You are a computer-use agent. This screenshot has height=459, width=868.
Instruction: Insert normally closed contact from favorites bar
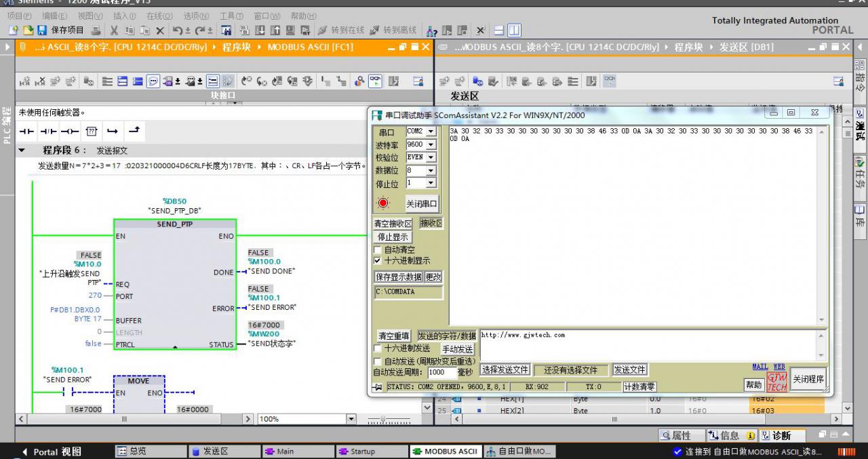pyautogui.click(x=48, y=131)
